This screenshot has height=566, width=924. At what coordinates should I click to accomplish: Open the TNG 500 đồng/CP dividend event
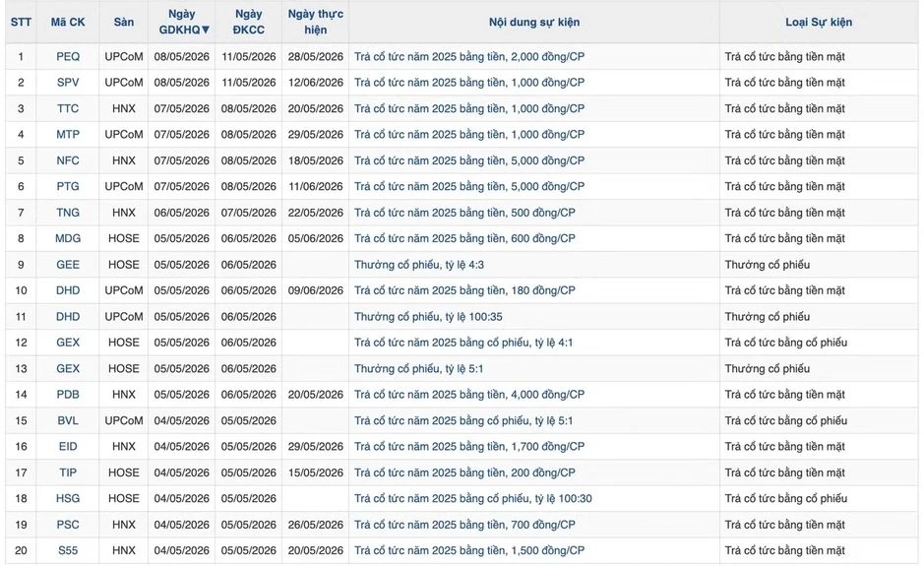pos(464,213)
